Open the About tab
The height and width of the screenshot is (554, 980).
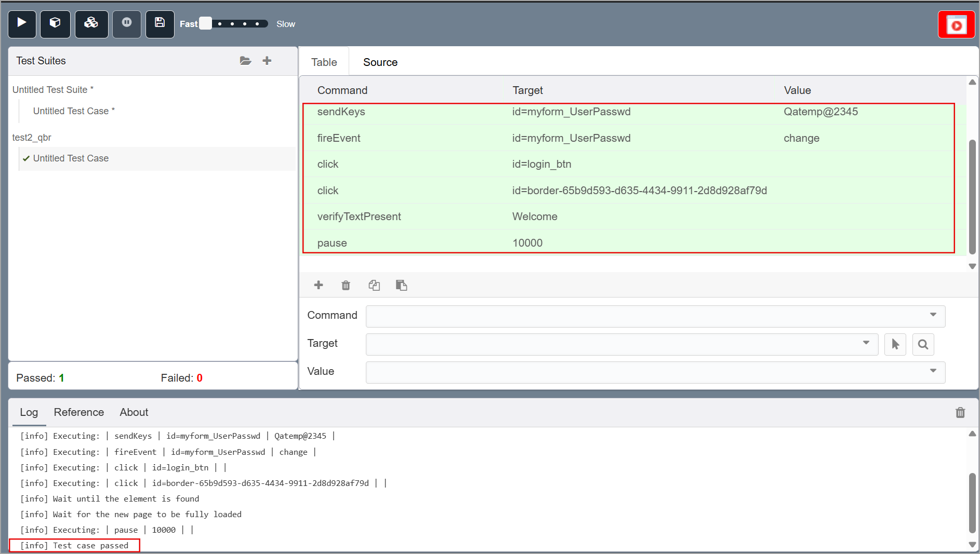tap(134, 412)
